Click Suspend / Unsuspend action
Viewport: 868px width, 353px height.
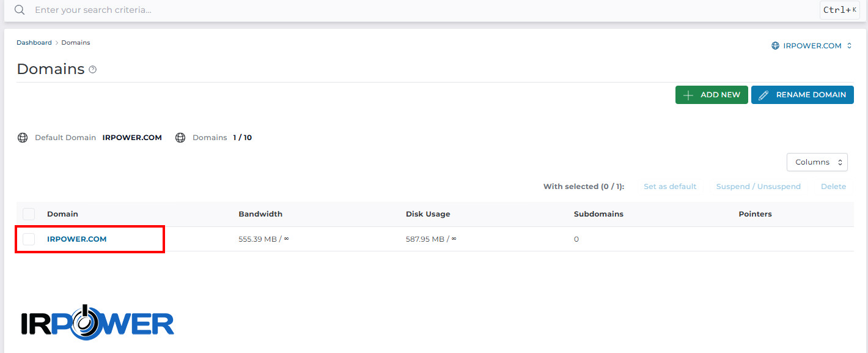[759, 187]
